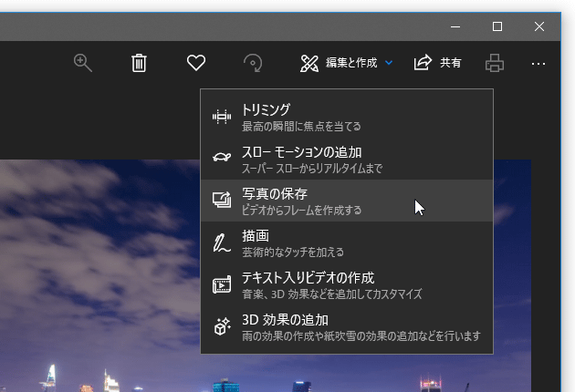Collapse the 編集と作成 dropdown chevron

(389, 63)
